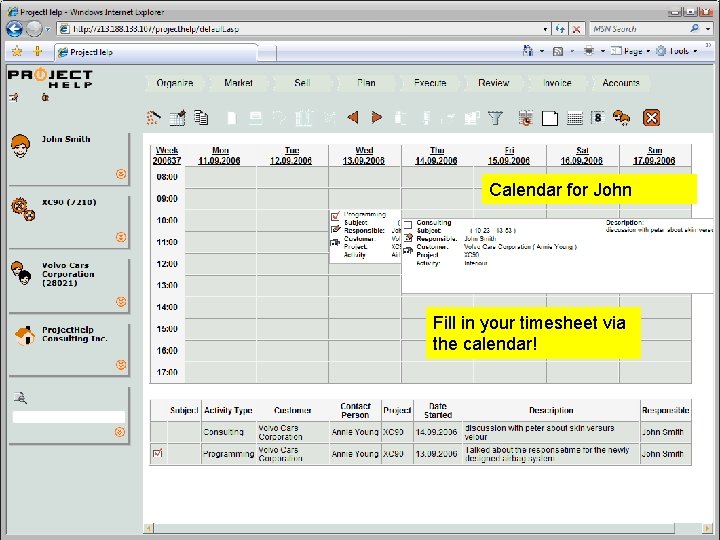Toggle the checked box beside Responsible in Programming popup

336,229
